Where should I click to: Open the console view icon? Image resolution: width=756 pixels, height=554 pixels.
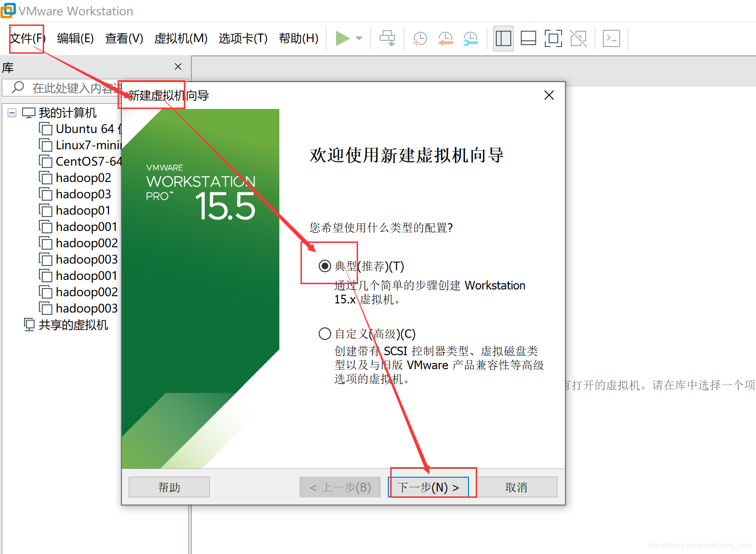coord(612,38)
